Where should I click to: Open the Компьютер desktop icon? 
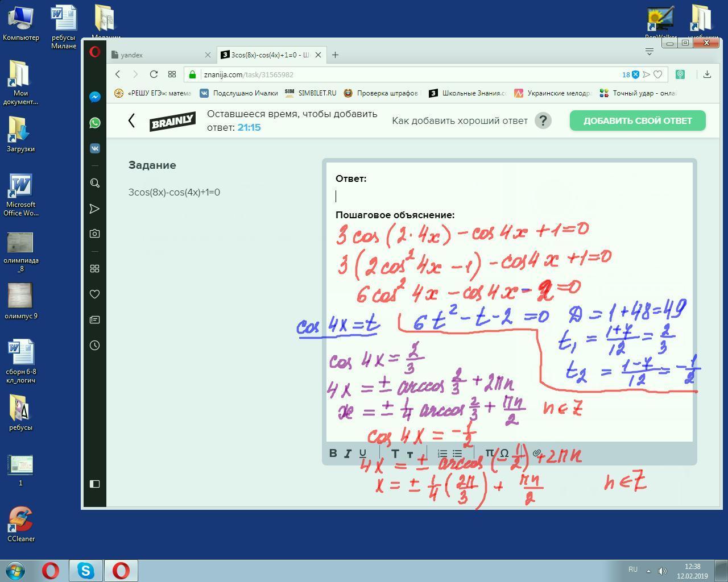pyautogui.click(x=21, y=23)
